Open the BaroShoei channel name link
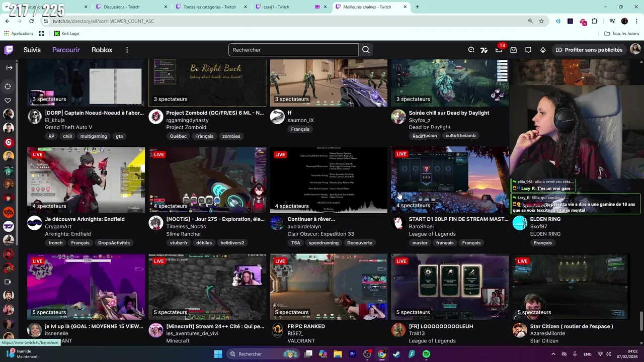This screenshot has width=644, height=362. [421, 227]
